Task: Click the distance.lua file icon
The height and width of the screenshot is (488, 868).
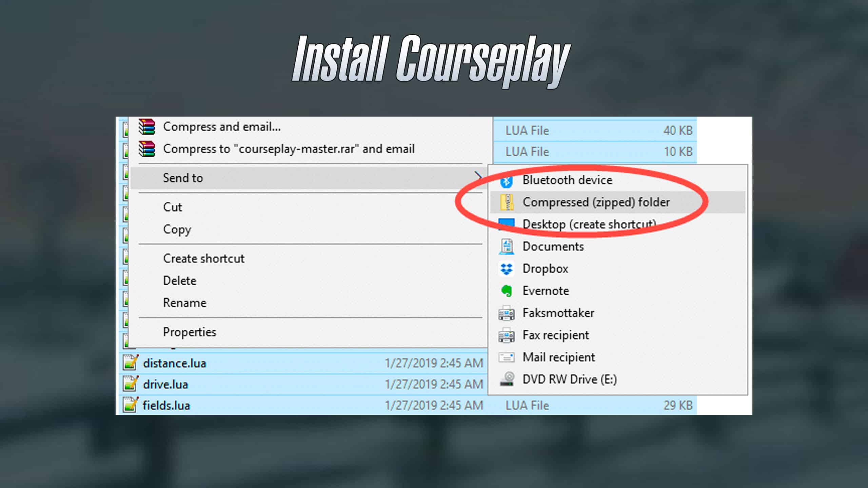Action: point(131,362)
